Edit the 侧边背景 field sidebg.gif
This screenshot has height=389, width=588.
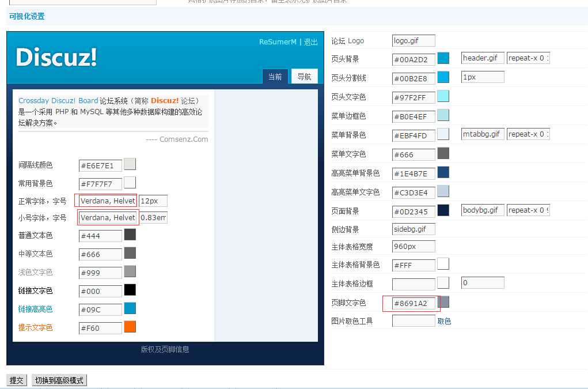414,229
